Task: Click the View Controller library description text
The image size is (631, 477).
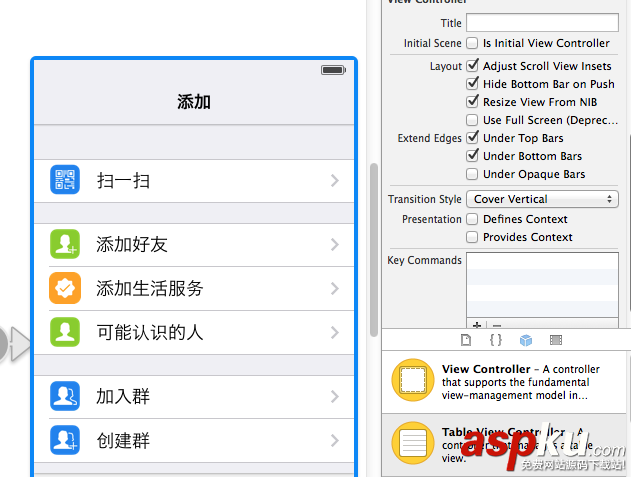Action: [521, 382]
